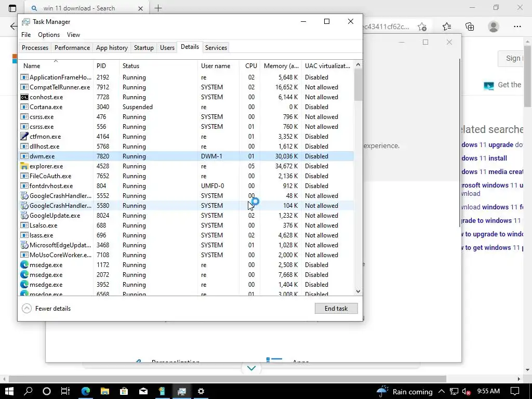Sort by the Status column header
Screen dimensions: 532x399
[158, 66]
